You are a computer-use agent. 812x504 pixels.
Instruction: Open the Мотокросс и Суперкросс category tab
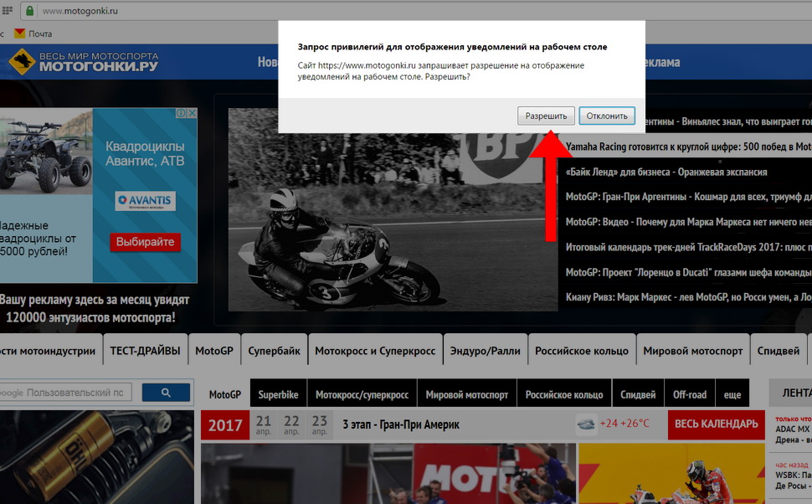(x=376, y=351)
